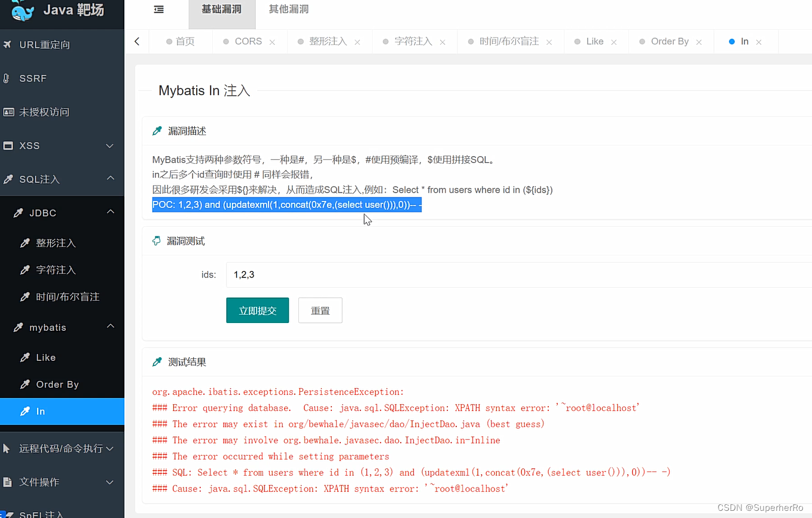This screenshot has height=518, width=812.
Task: Click the PersistenceException error line
Action: point(278,392)
